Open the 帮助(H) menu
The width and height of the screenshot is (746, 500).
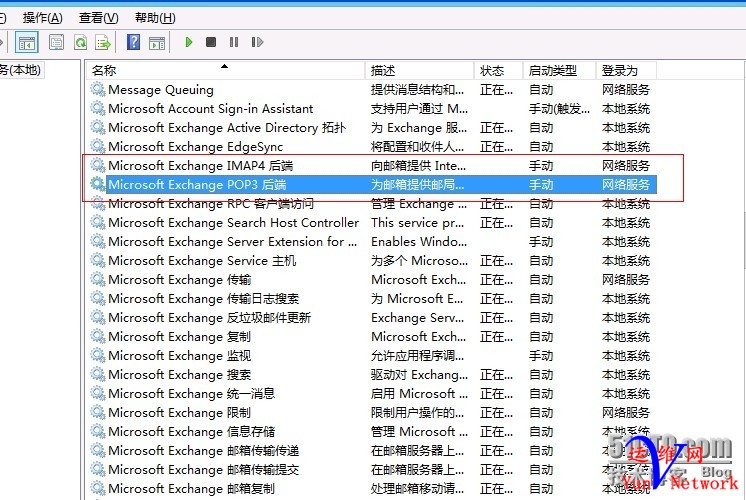[155, 18]
